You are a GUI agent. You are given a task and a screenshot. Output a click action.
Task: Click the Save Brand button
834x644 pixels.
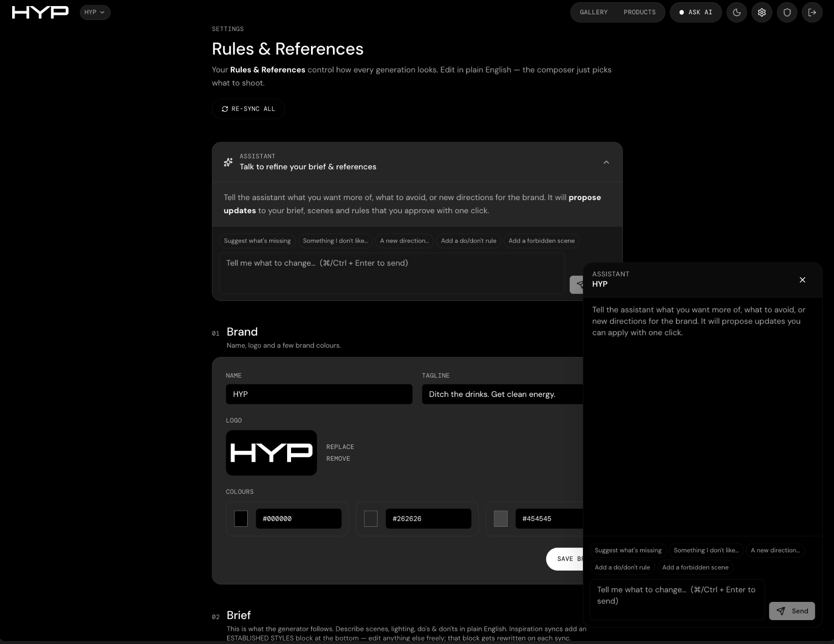click(565, 559)
